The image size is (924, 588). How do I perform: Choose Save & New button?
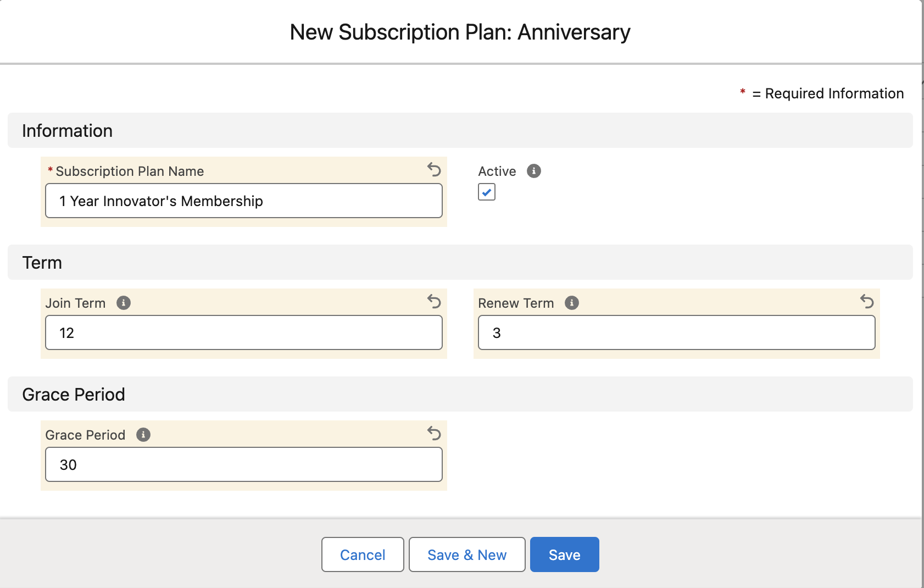pyautogui.click(x=467, y=554)
